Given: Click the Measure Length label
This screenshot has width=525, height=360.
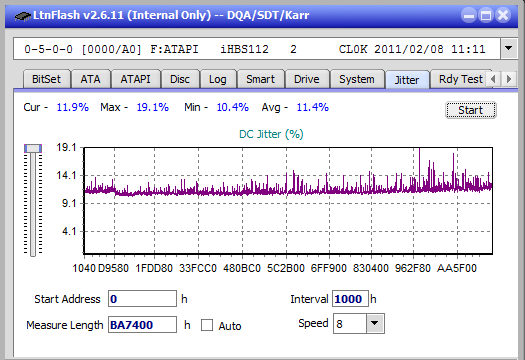Looking at the screenshot, I should (65, 325).
